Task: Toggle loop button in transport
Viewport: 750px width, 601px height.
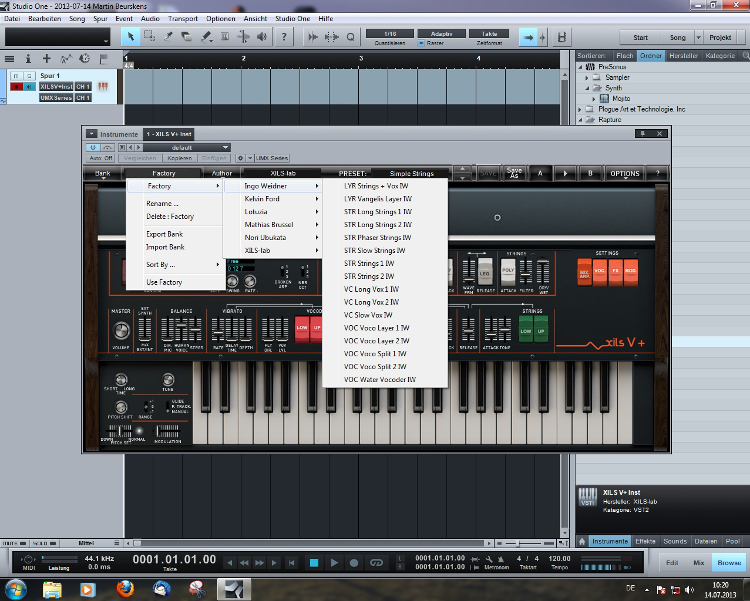Action: click(376, 563)
